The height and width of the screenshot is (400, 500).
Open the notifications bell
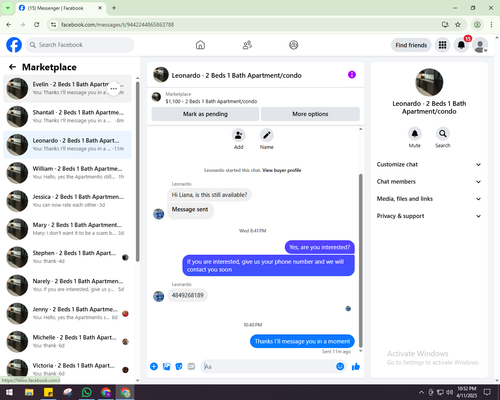(x=461, y=45)
